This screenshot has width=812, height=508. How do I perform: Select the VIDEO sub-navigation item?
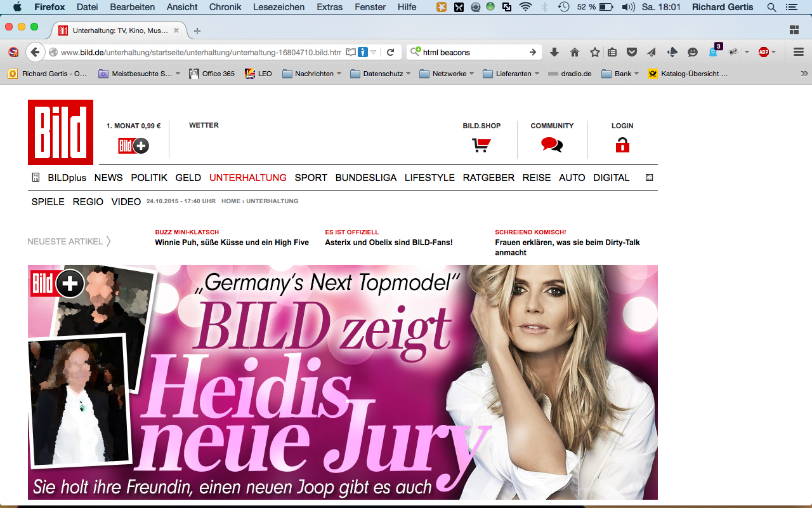pyautogui.click(x=126, y=202)
